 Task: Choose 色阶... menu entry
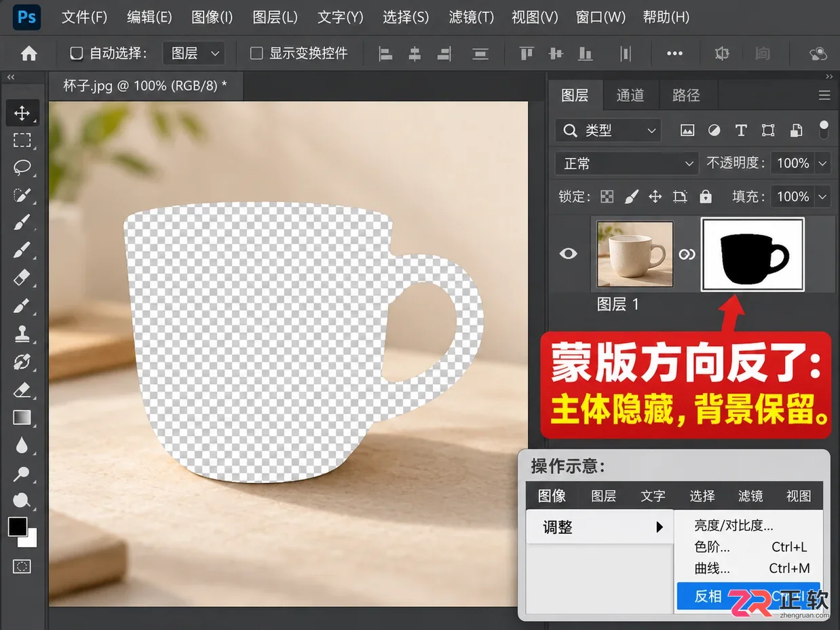coord(748,546)
